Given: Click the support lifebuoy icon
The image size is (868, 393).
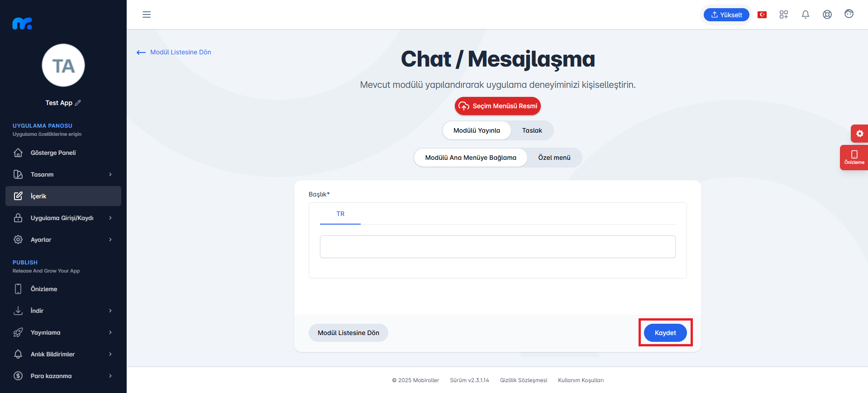Looking at the screenshot, I should pos(827,14).
